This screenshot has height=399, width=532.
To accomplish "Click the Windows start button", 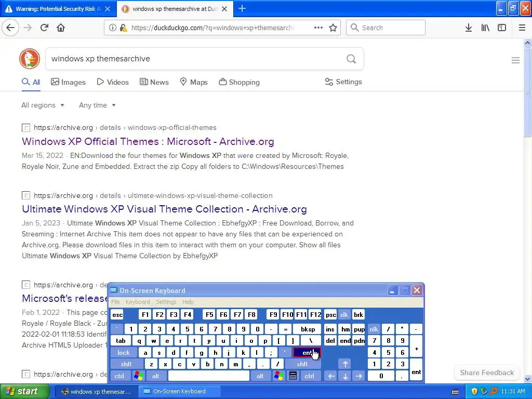I will 24,391.
